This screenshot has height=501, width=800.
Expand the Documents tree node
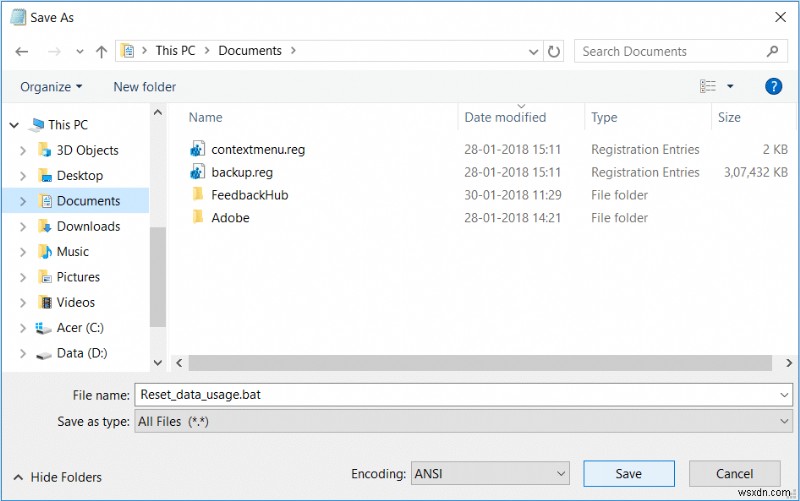23,201
